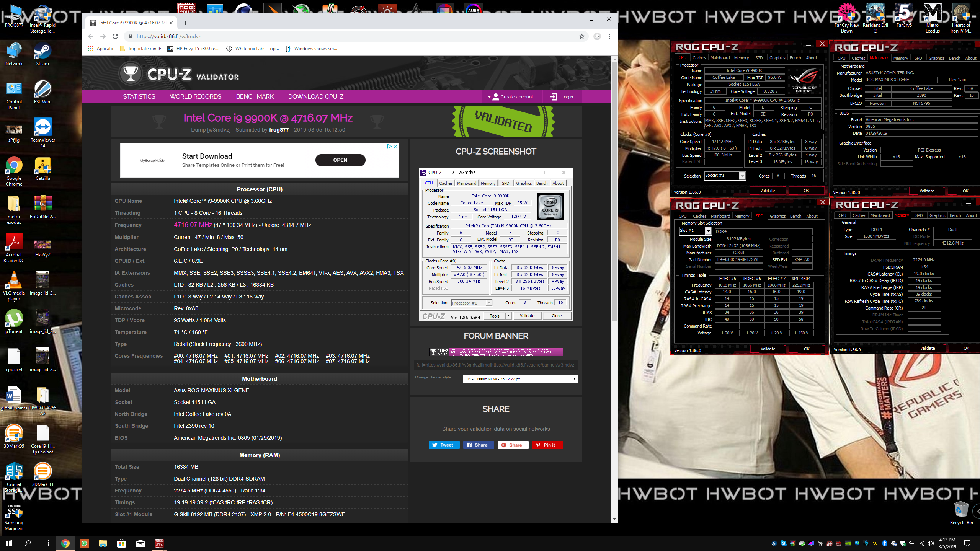Open Acrobat Reader DC shortcut
The height and width of the screenshot is (551, 980).
click(x=14, y=248)
